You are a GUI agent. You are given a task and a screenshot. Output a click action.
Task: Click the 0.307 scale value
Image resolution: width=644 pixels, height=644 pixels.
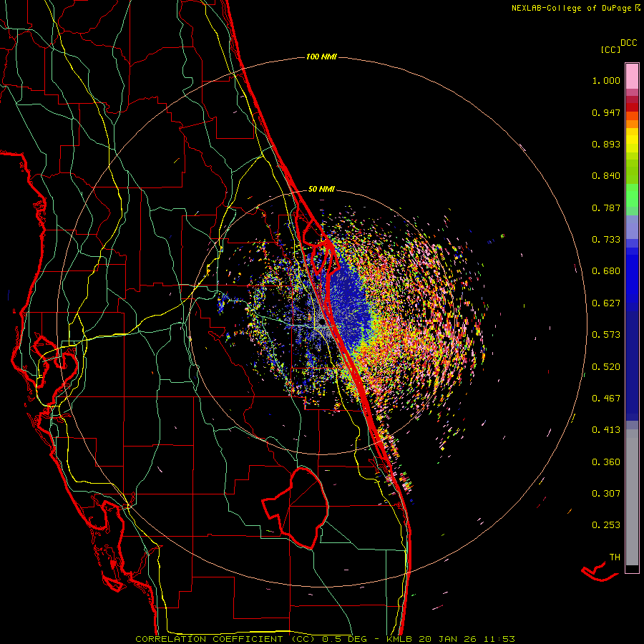(606, 494)
